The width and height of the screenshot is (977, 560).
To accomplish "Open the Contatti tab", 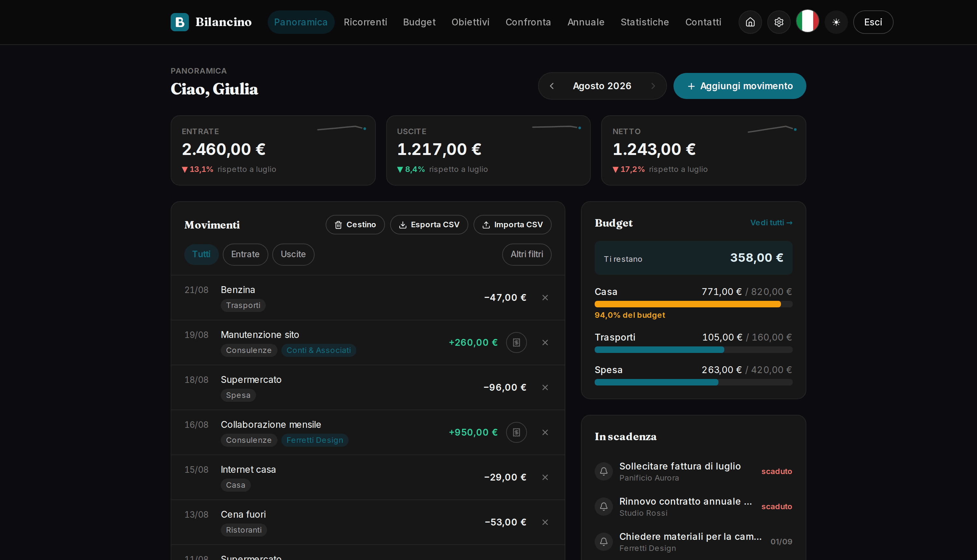I will point(703,22).
